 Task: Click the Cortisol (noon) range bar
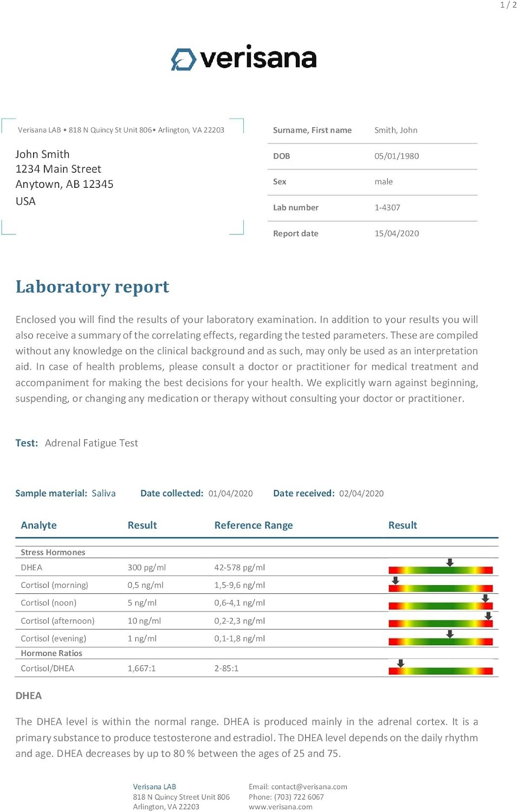[441, 606]
